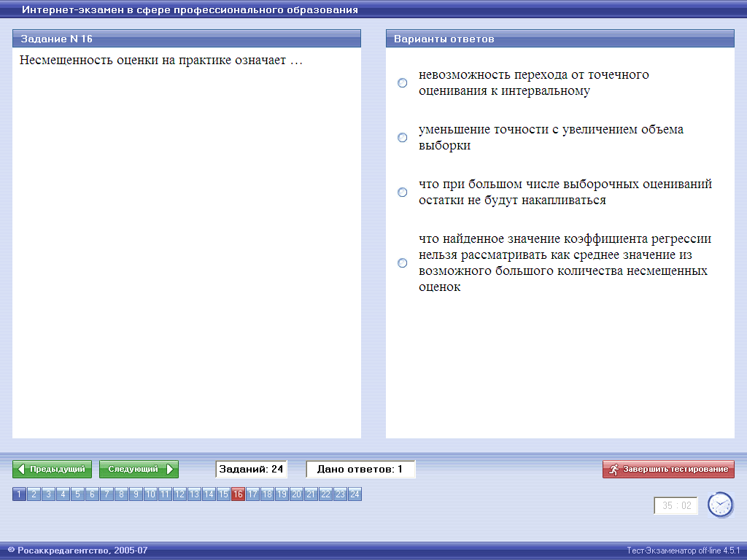Jump to question 21

point(311,494)
